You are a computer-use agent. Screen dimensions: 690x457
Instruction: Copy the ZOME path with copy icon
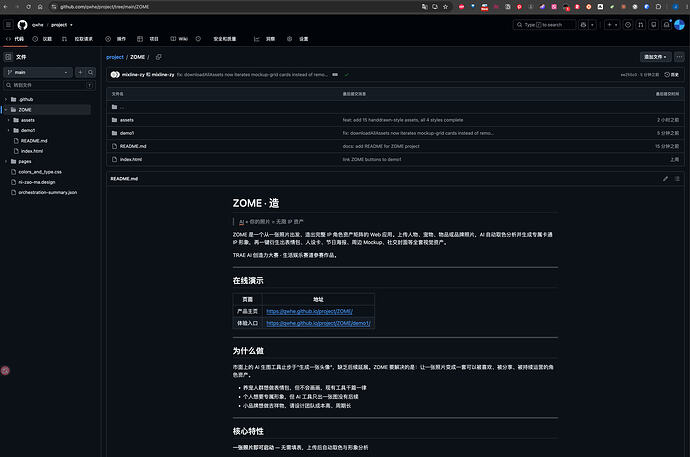coord(159,57)
